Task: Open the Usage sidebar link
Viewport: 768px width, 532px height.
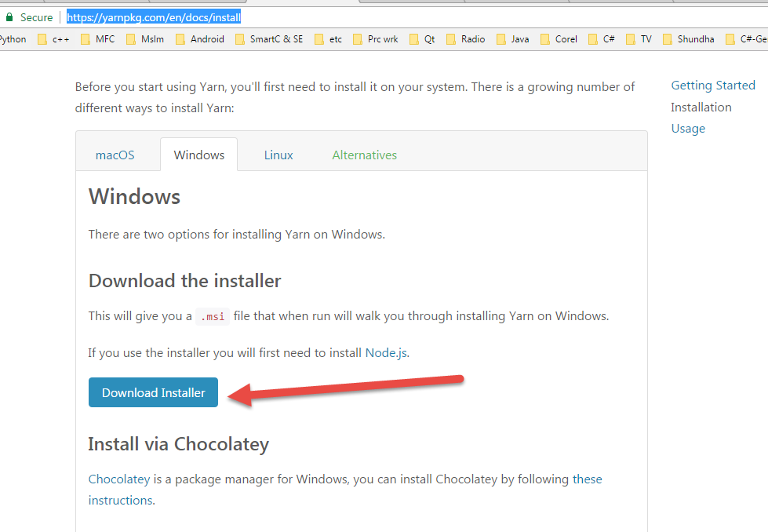Action: click(x=687, y=128)
